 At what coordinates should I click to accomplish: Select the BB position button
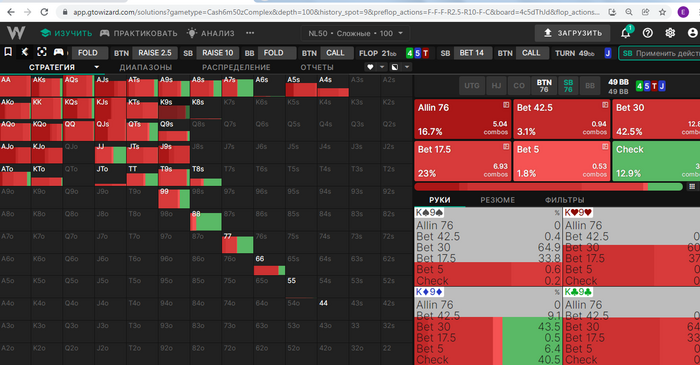click(590, 85)
